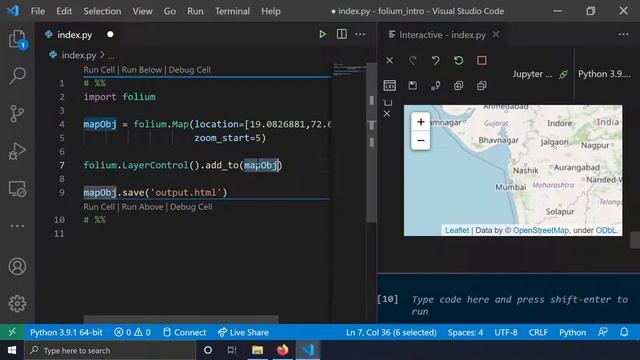Save Interactive output with save icon
The width and height of the screenshot is (640, 360).
pos(413,85)
